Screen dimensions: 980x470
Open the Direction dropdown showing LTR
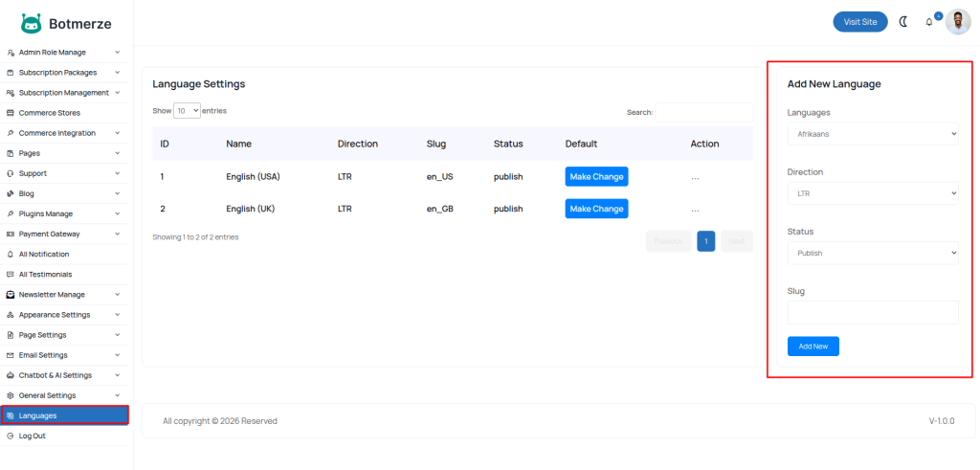(x=872, y=193)
